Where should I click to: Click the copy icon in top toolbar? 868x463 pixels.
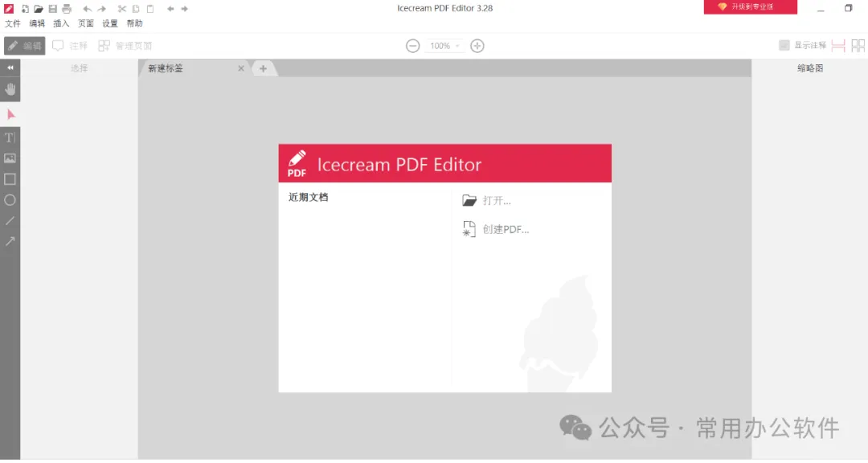point(136,9)
